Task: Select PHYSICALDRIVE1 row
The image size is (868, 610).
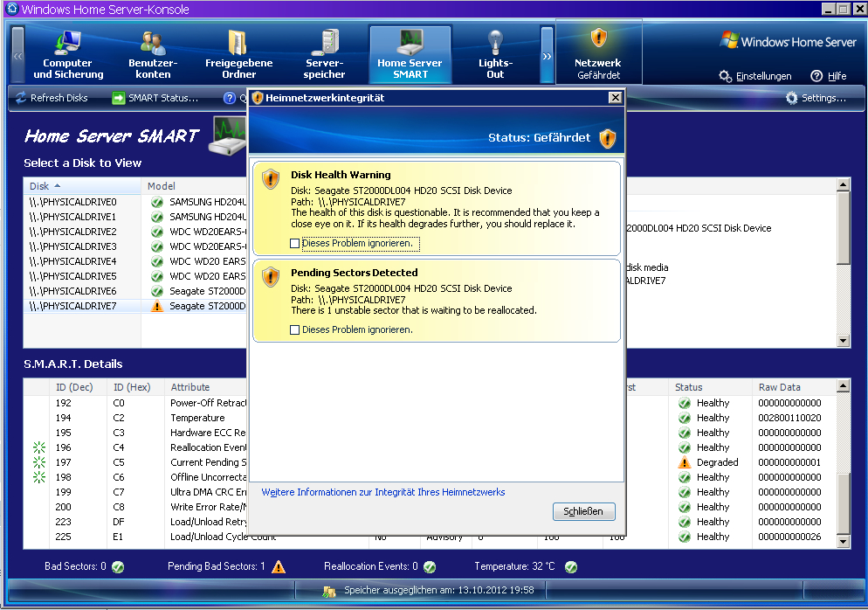Action: click(x=135, y=218)
